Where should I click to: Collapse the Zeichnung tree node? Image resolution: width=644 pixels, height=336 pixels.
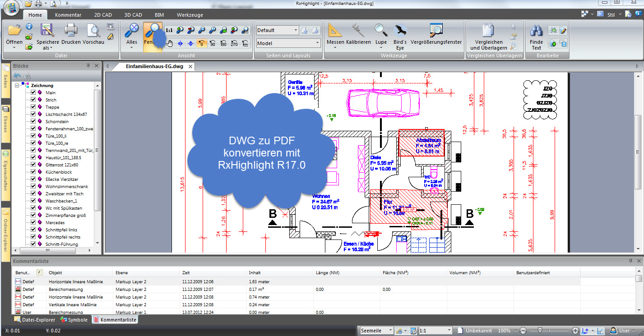coord(17,85)
